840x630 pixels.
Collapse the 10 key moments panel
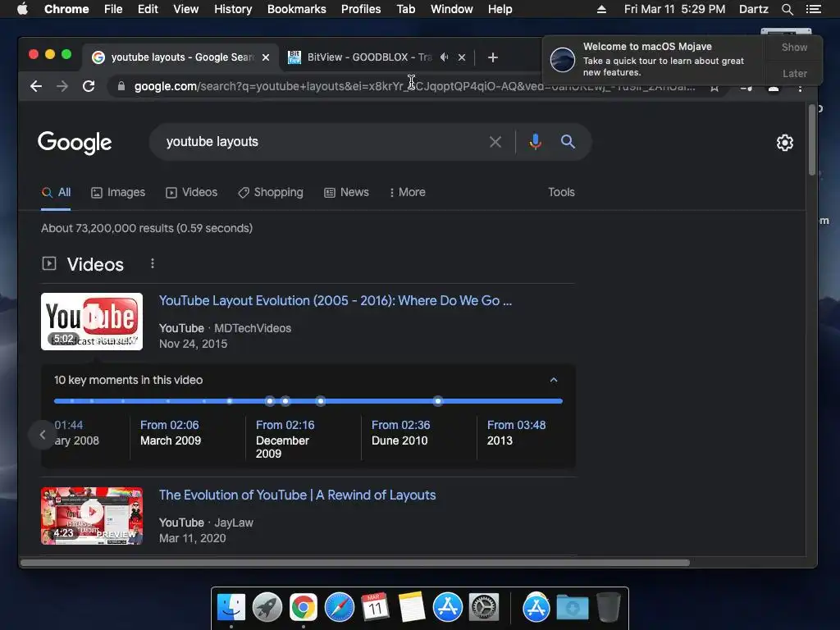(554, 380)
